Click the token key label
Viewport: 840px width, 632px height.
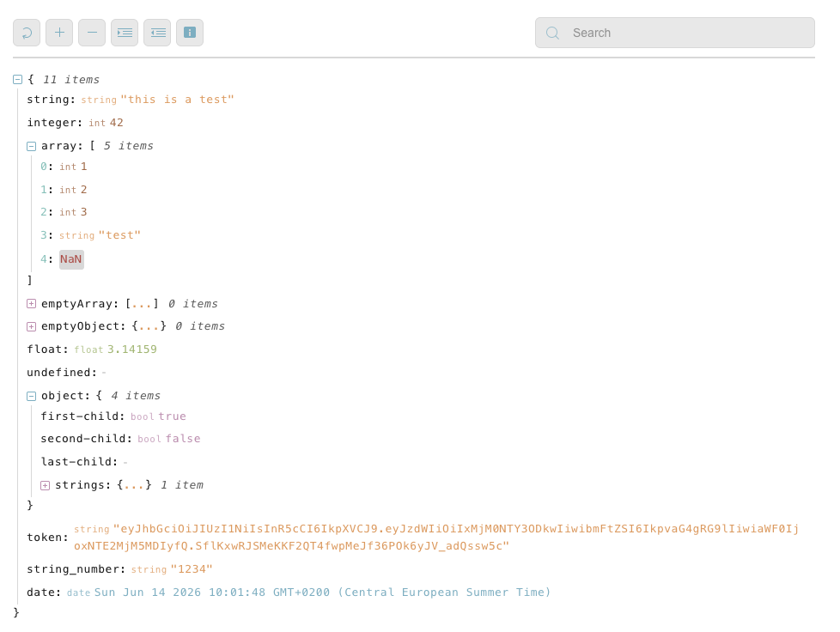(x=48, y=538)
